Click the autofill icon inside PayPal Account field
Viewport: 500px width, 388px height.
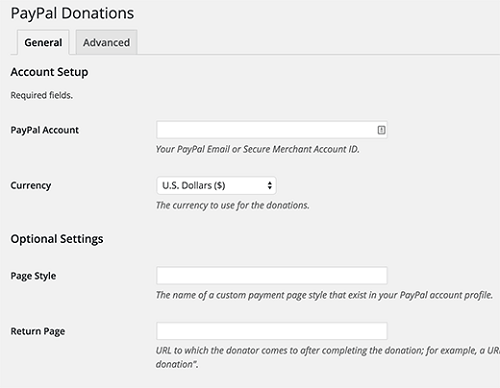381,130
